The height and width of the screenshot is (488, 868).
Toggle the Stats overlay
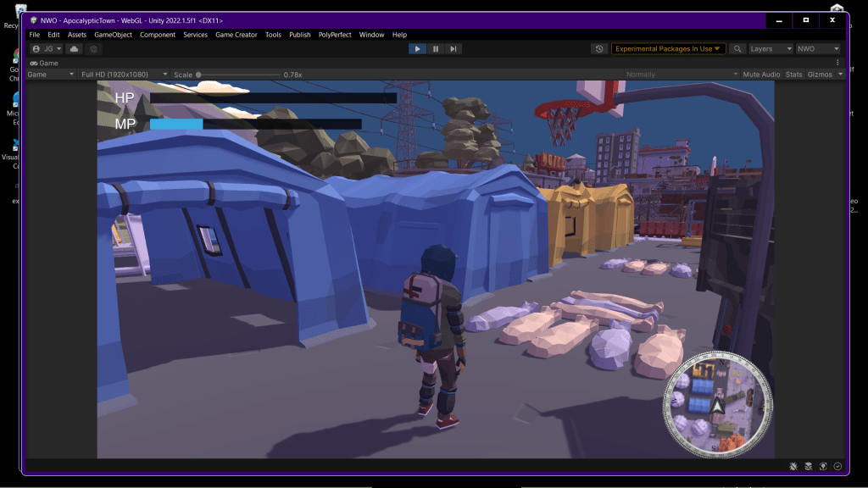[x=793, y=75]
